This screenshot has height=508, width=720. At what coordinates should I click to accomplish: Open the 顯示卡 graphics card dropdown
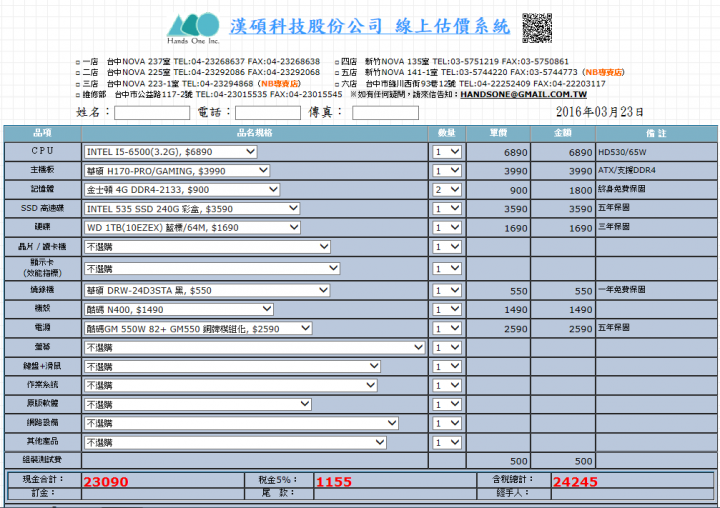[x=212, y=268]
